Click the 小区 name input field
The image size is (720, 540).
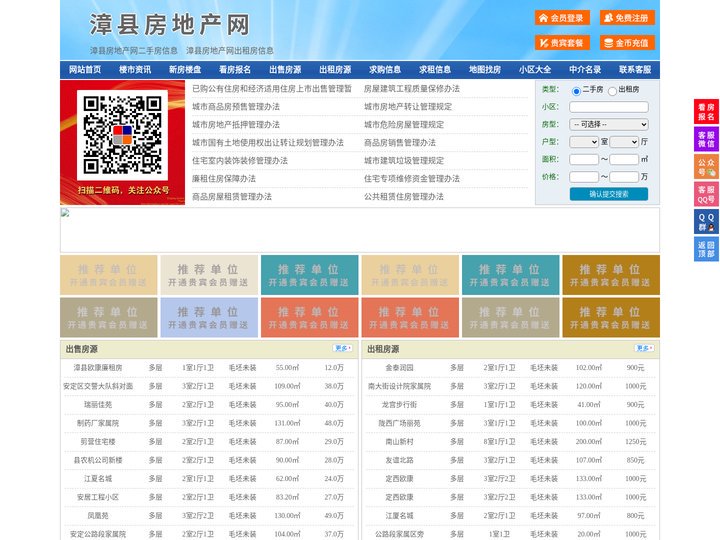[x=609, y=107]
